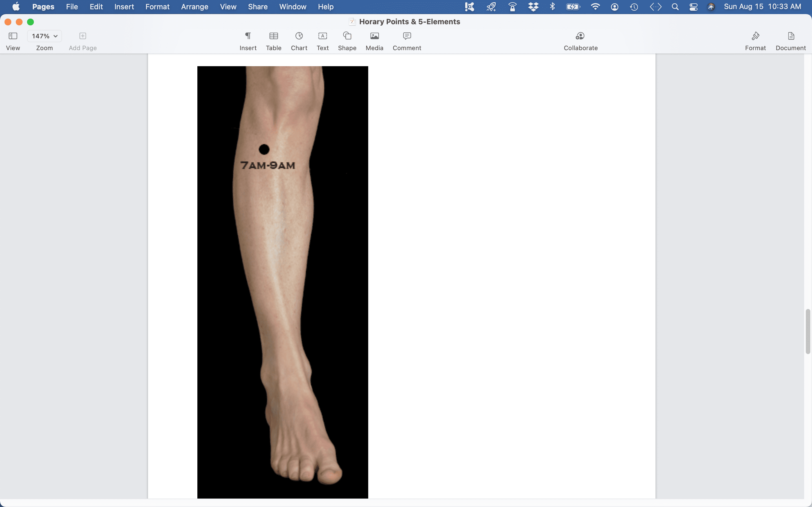Toggle the Document inspector sidebar
Image resolution: width=812 pixels, height=507 pixels.
791,36
